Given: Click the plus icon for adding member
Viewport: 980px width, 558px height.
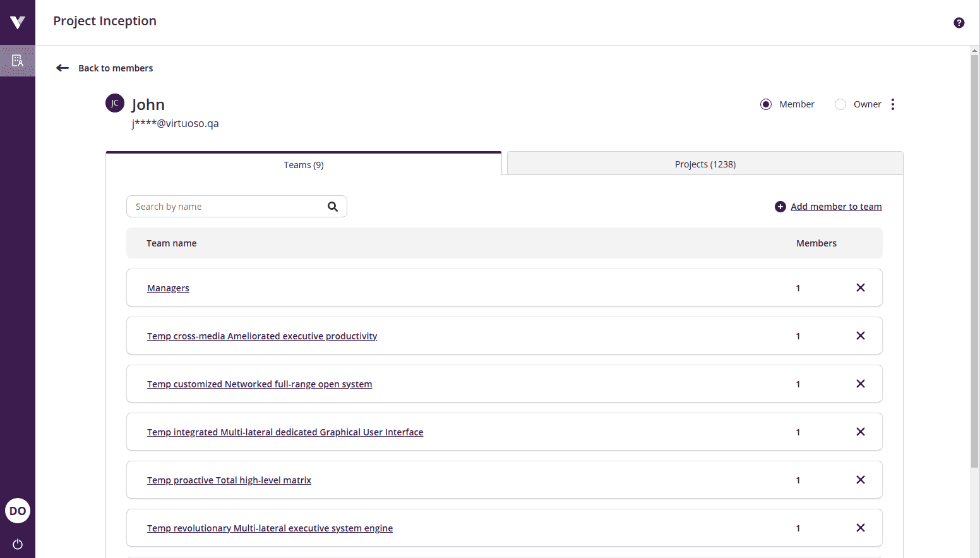Looking at the screenshot, I should point(780,207).
